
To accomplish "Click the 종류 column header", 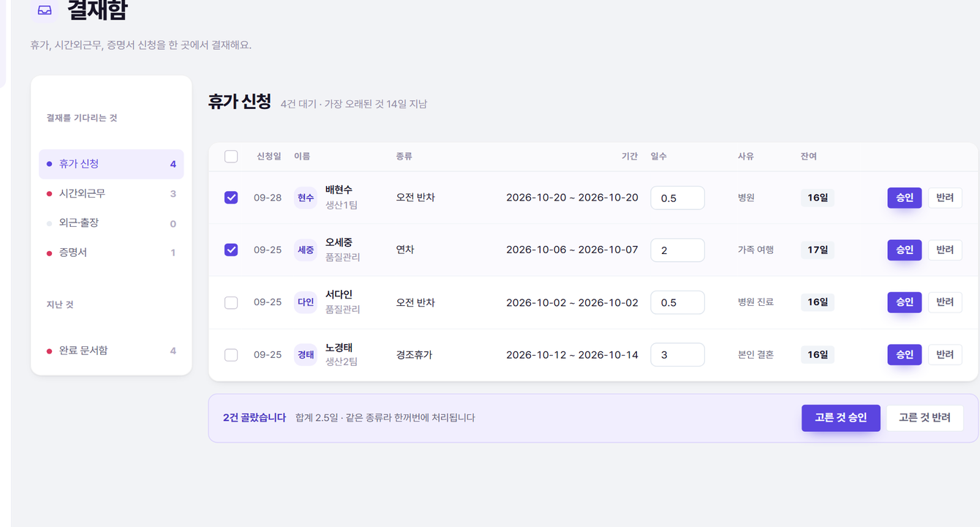I will [x=404, y=157].
